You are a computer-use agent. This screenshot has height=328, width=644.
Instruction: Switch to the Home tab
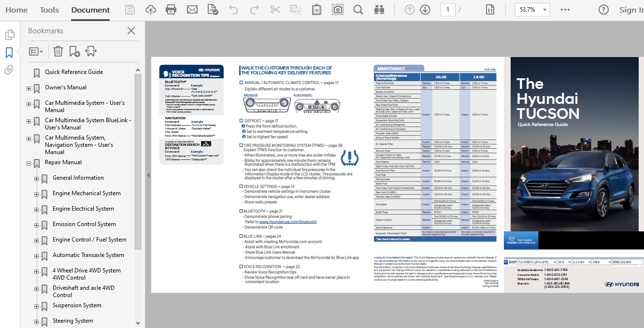(16, 10)
